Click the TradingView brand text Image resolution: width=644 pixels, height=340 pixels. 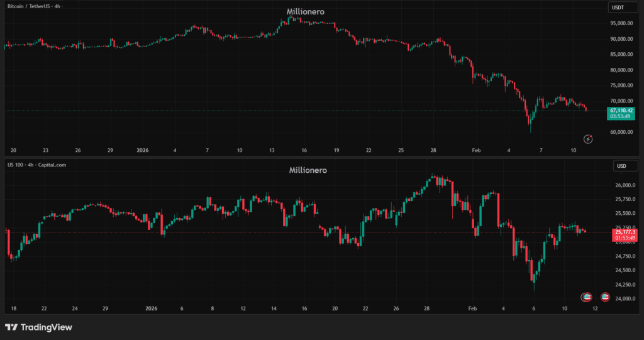(x=46, y=327)
